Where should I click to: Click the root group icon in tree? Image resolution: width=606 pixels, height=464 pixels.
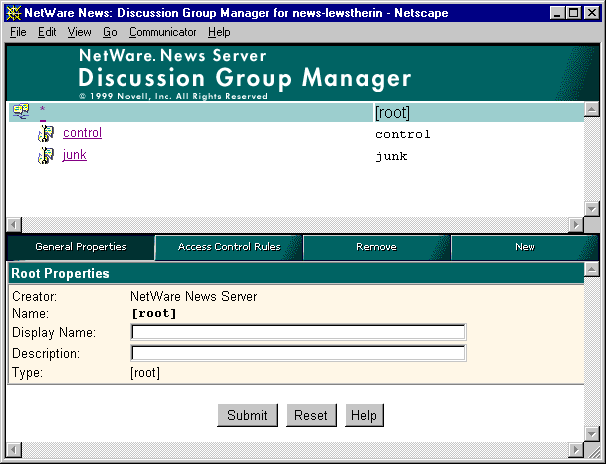point(21,111)
